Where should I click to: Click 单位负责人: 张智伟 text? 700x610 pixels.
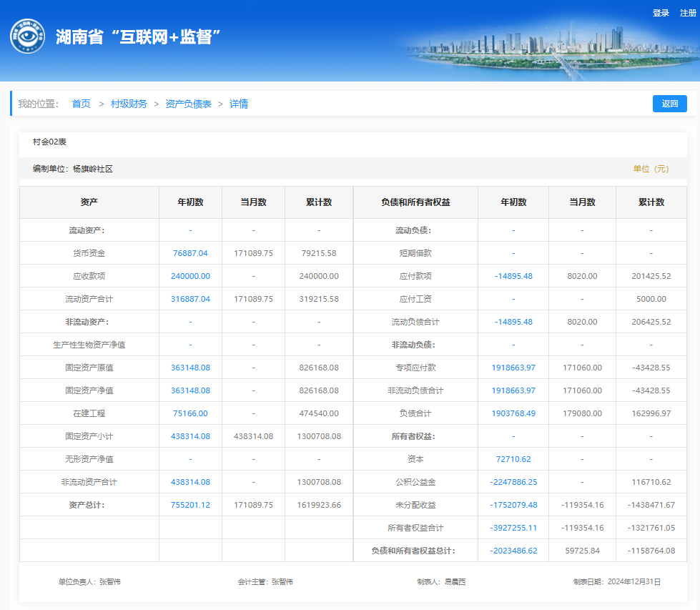89,582
